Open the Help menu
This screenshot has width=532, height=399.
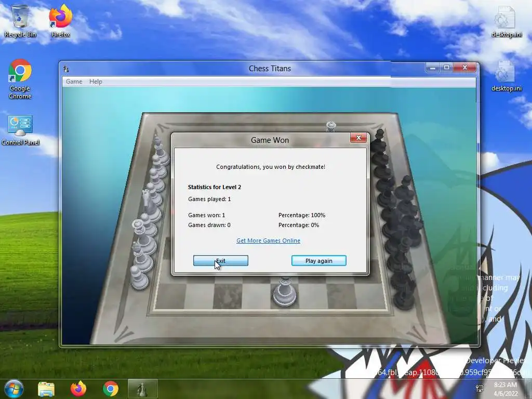coord(96,82)
